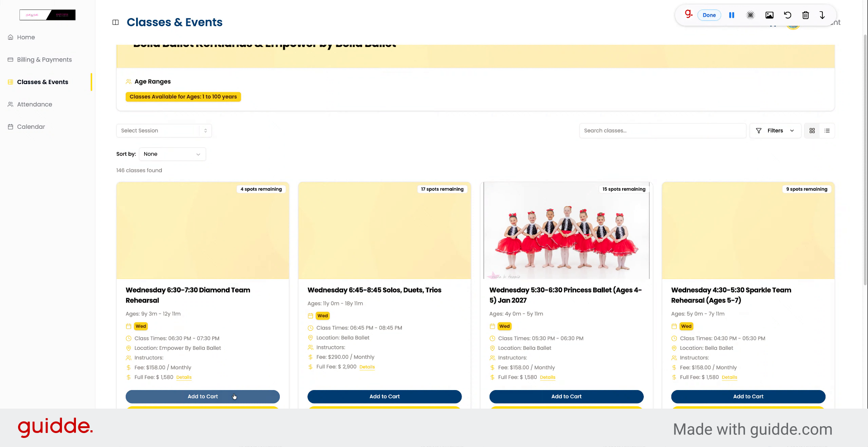The width and height of the screenshot is (868, 447).
Task: Expand the Filters dropdown
Action: click(775, 131)
